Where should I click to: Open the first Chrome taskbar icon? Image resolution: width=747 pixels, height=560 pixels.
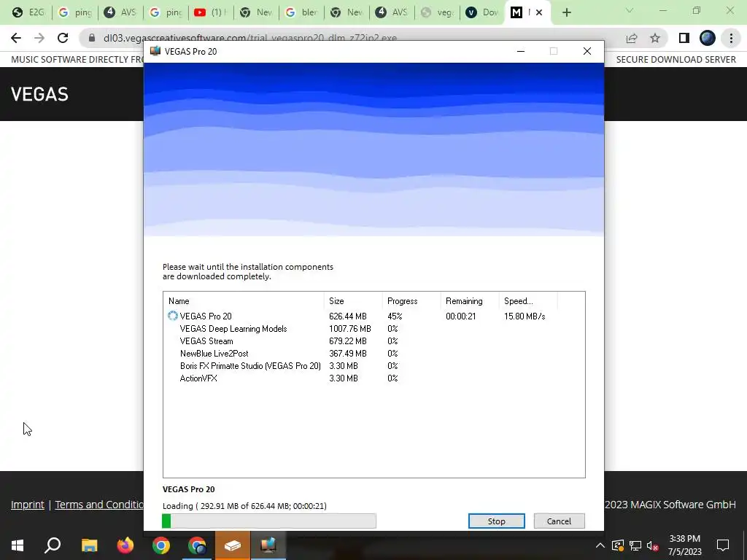click(161, 545)
